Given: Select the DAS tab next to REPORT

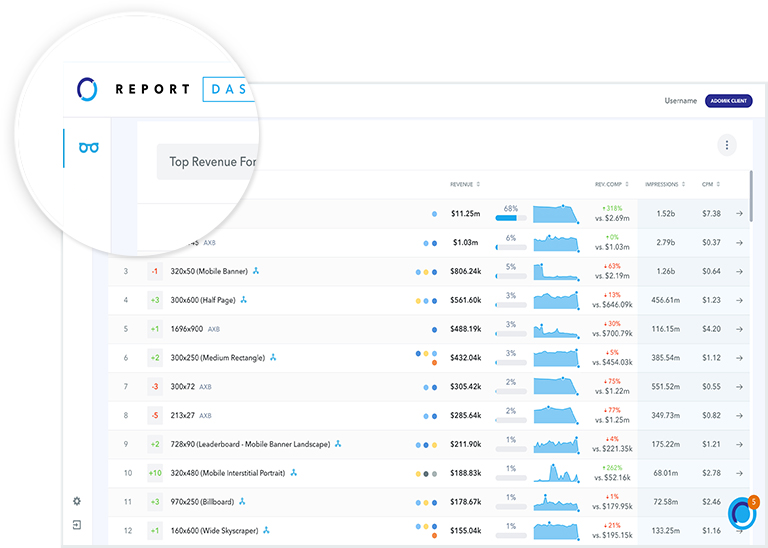Looking at the screenshot, I should (228, 89).
